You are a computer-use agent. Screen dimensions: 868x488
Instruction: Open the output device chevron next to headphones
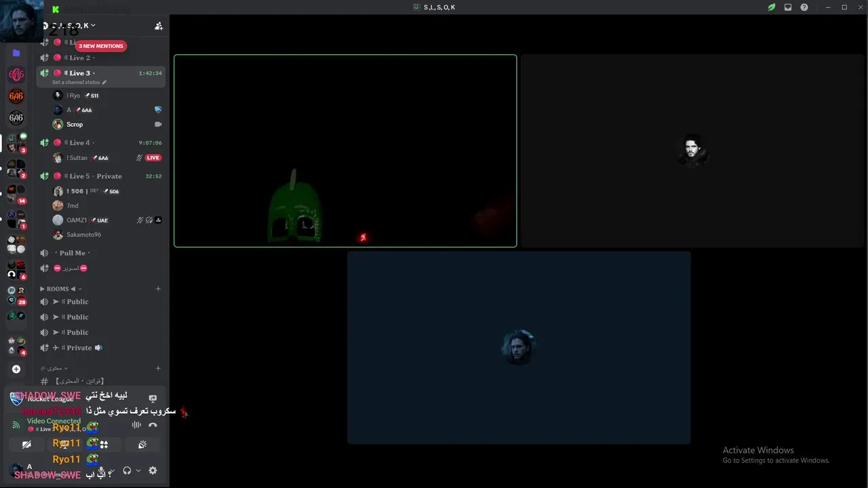tap(138, 470)
